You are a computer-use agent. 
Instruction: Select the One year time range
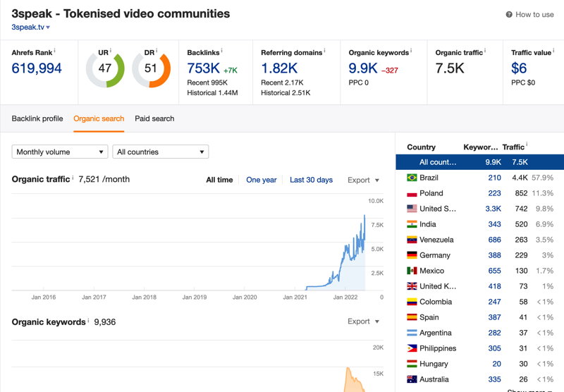coord(262,180)
